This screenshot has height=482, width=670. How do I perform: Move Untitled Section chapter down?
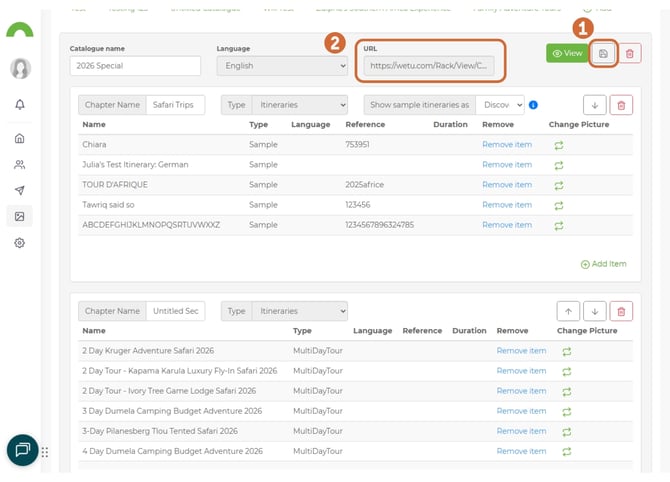click(x=594, y=311)
